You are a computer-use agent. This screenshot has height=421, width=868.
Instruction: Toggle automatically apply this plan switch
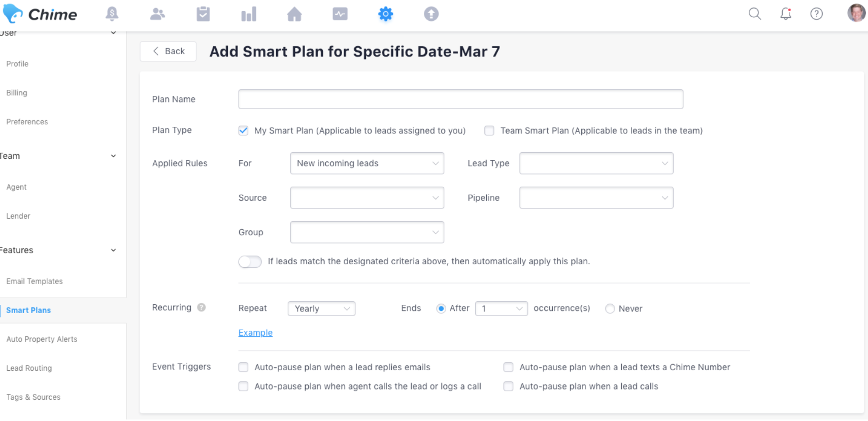250,262
